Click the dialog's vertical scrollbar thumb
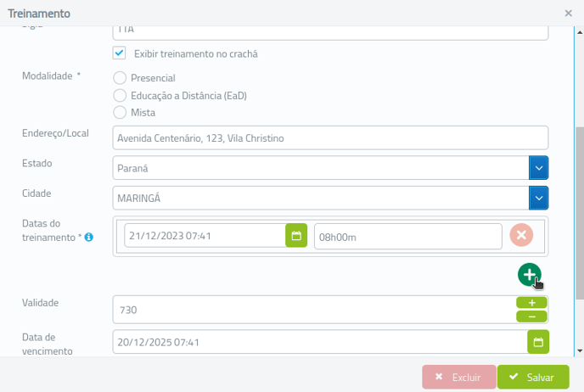The image size is (584, 392). [580, 213]
